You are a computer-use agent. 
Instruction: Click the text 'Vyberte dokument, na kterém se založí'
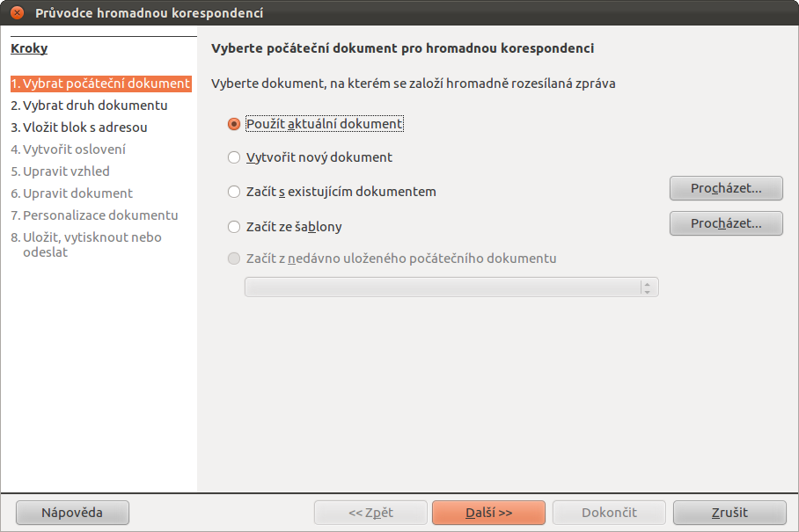(x=327, y=84)
